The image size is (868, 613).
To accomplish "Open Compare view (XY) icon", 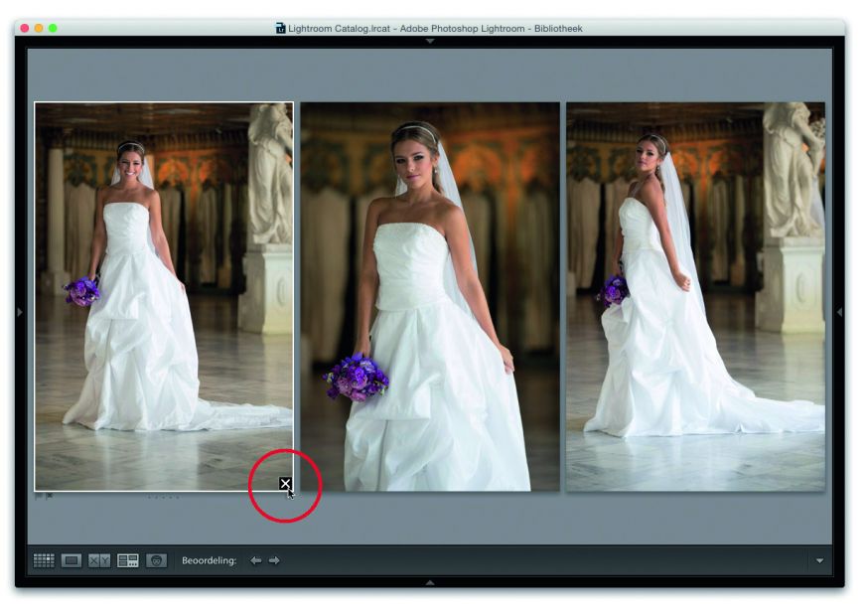I will point(99,560).
